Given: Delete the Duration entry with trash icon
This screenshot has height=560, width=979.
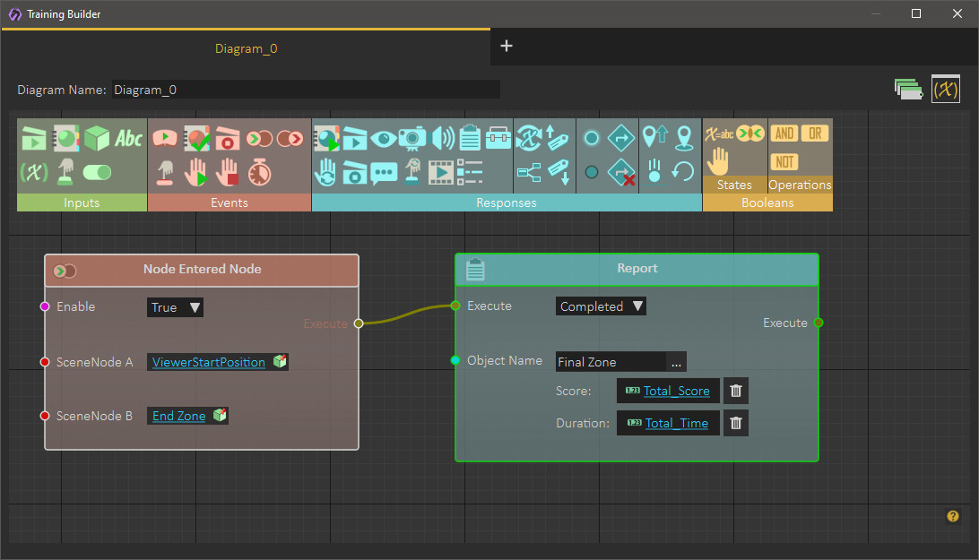Looking at the screenshot, I should pos(736,423).
